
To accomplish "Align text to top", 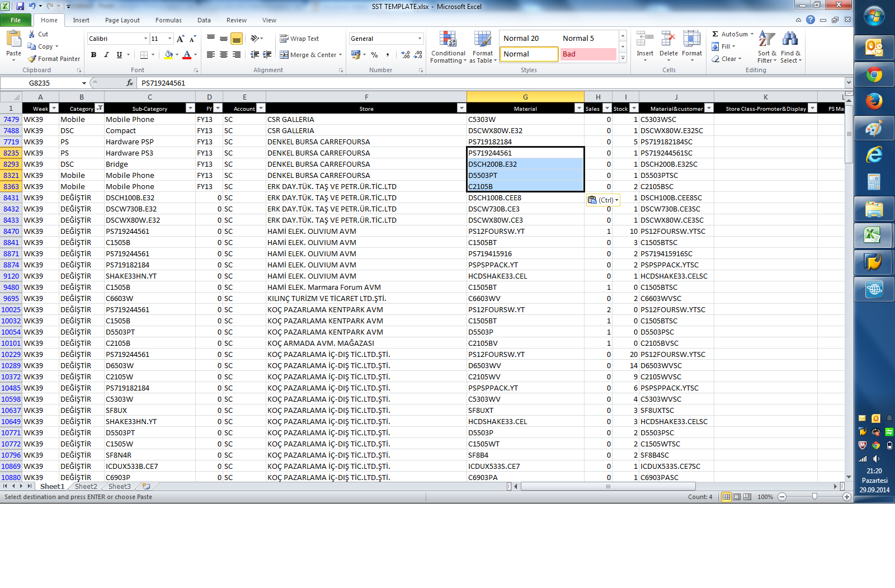I will tap(211, 39).
